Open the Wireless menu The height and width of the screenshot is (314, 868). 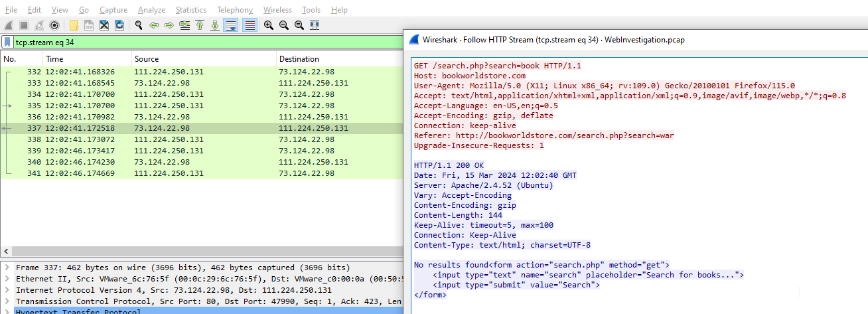[277, 10]
